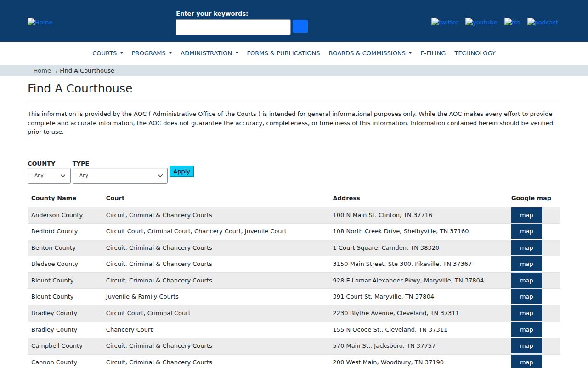Open map for Bradley Chancery Court
The height and width of the screenshot is (368, 588).
pos(526,329)
